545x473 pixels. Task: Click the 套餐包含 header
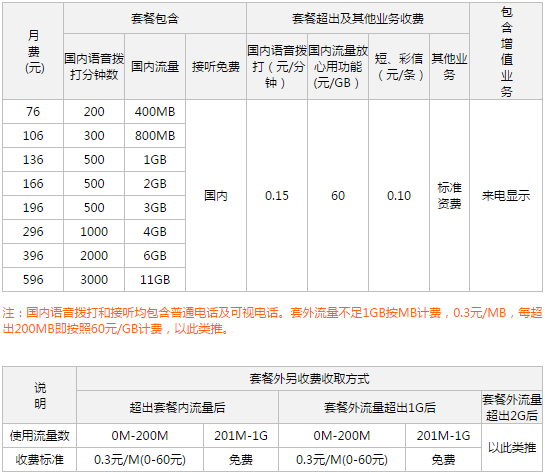click(155, 18)
